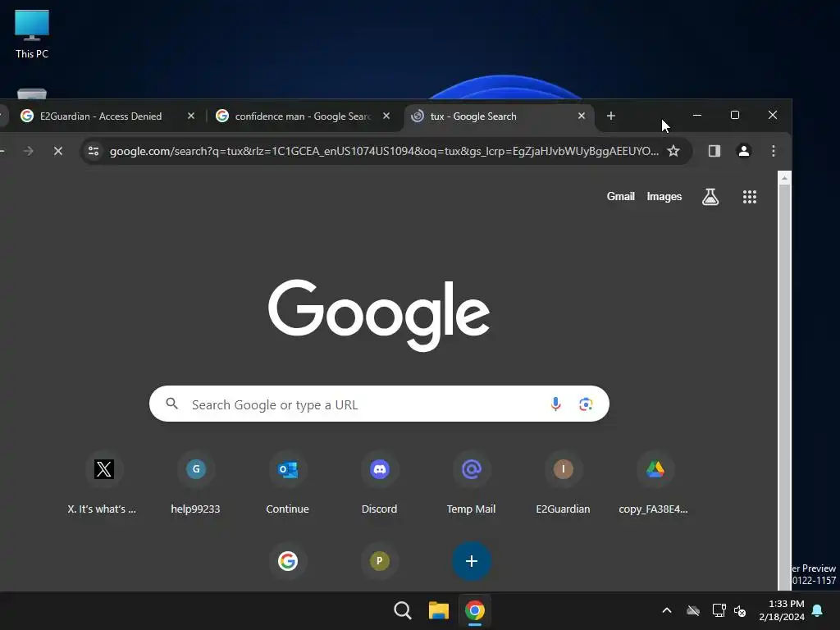Switch to E2Guardian - Access Denied tab
This screenshot has height=630, width=840.
pyautogui.click(x=101, y=116)
